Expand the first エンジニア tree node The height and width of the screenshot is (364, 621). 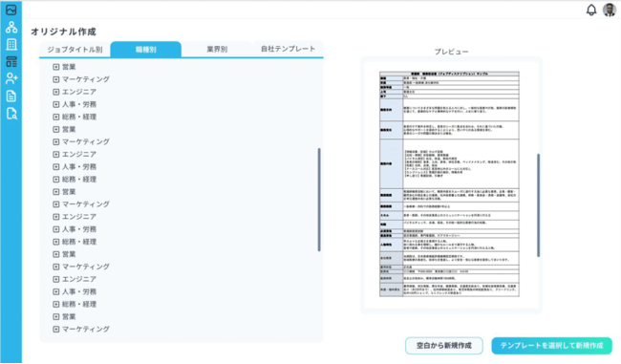55,92
